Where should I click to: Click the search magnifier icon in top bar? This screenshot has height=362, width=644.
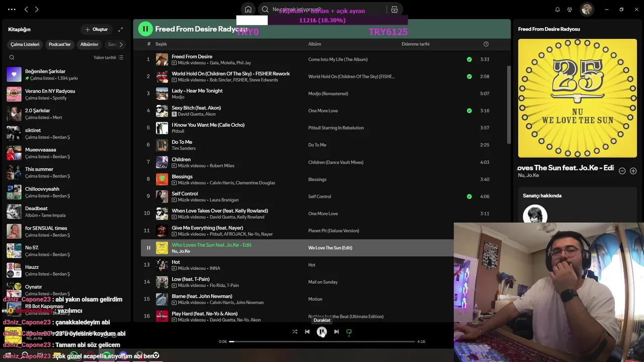pyautogui.click(x=265, y=9)
